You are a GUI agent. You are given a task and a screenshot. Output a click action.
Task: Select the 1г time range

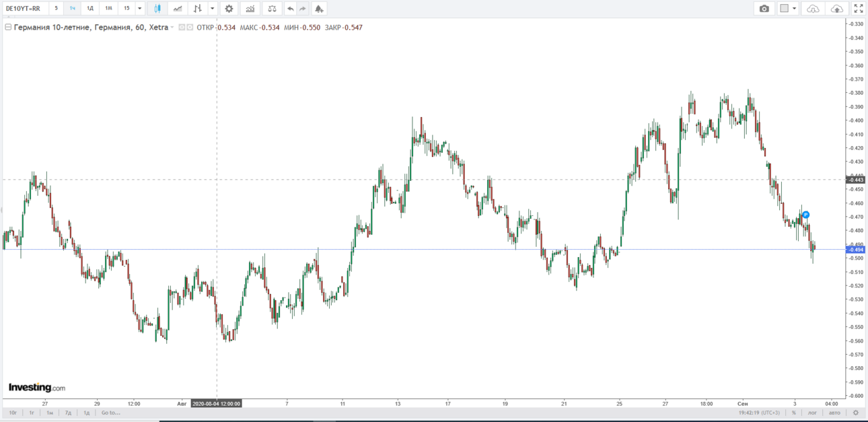point(32,413)
